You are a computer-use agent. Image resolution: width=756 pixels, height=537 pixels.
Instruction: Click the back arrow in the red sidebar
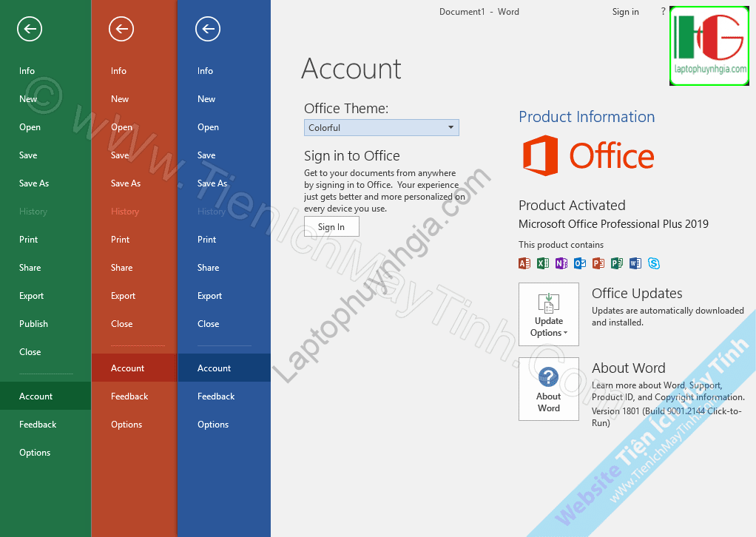tap(121, 29)
